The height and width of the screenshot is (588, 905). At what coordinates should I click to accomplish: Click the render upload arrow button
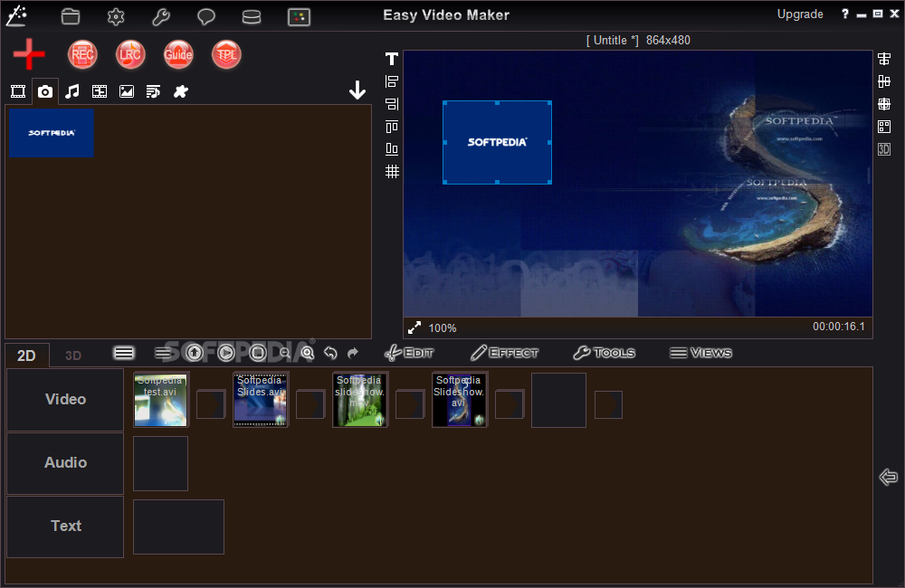pos(194,353)
